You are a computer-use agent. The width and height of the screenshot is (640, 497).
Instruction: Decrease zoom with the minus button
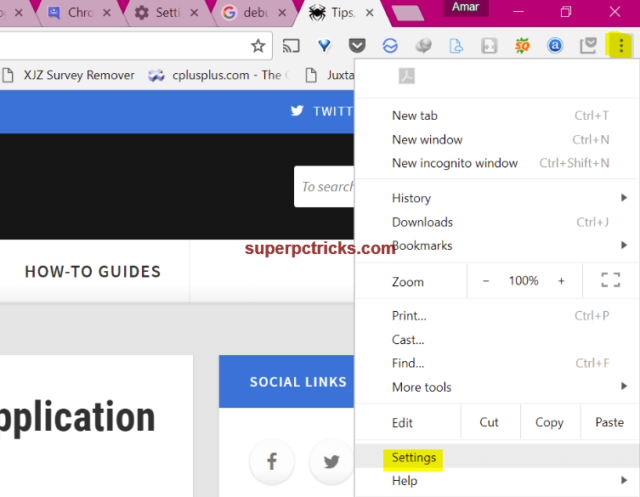pos(486,281)
